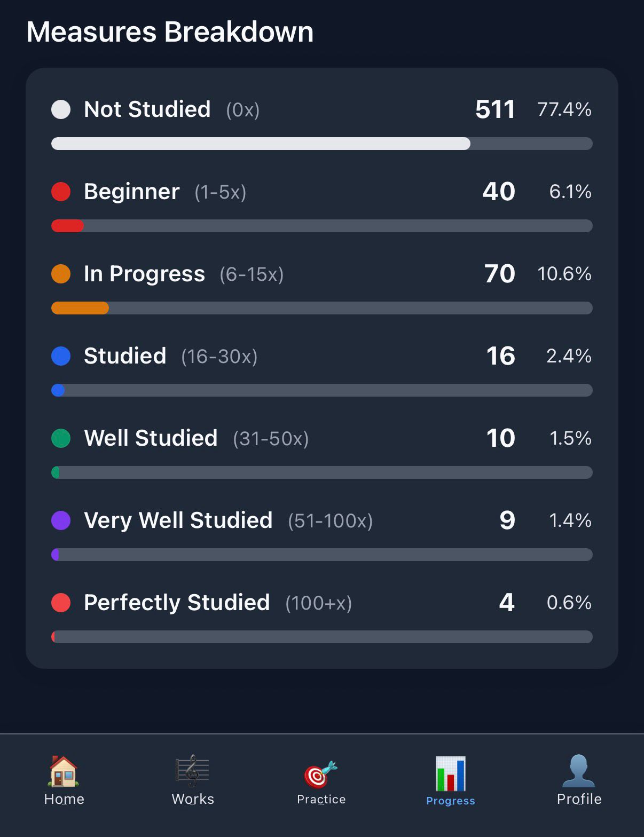
Task: Open the Profile silhouette icon
Action: (579, 771)
